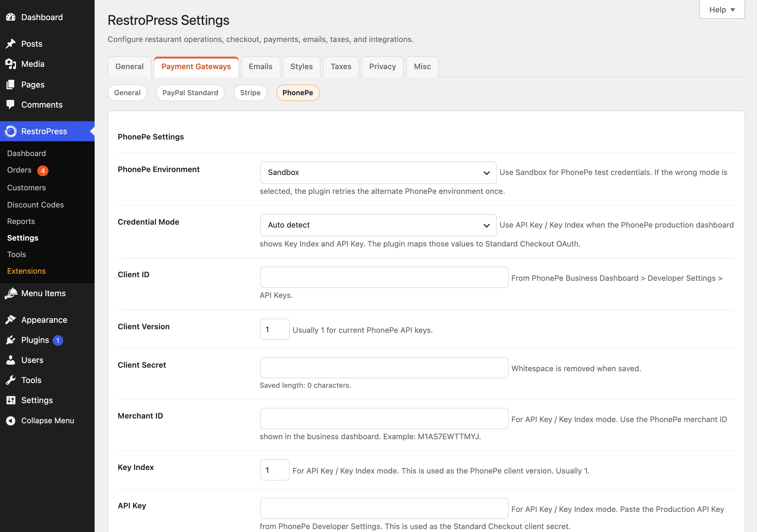Image resolution: width=757 pixels, height=532 pixels.
Task: Click the Posts pushpin icon
Action: [11, 43]
